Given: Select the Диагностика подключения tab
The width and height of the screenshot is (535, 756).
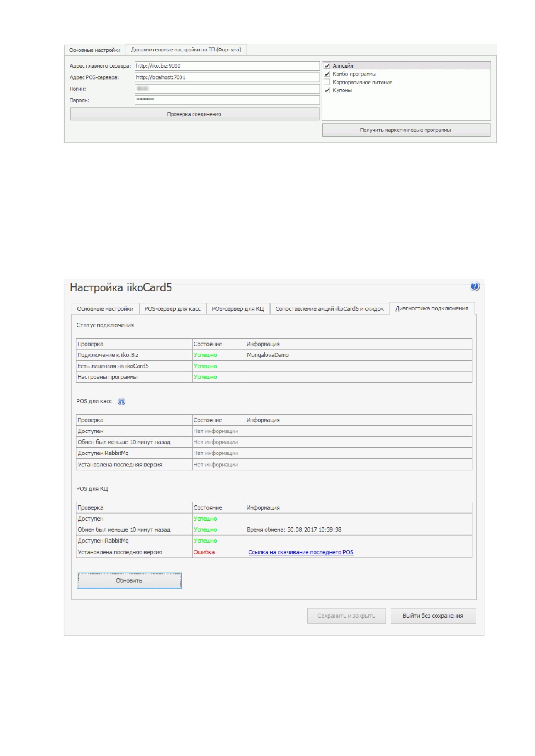Looking at the screenshot, I should (432, 309).
